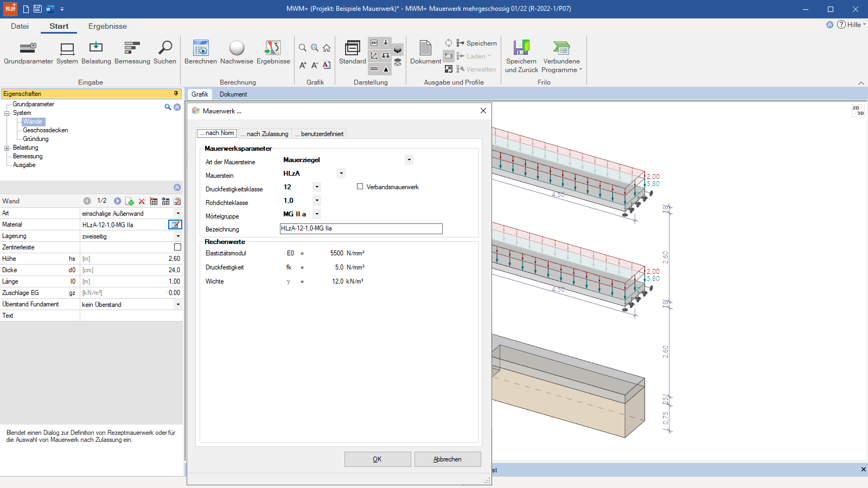The image size is (868, 488).
Task: Open the Rohdichteklasse dropdown
Action: [x=317, y=201]
